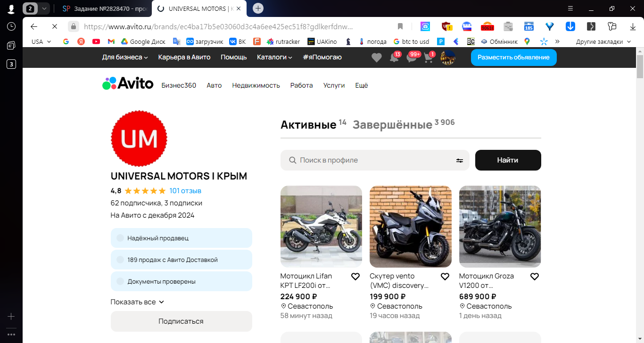
Task: Switch to the Задание №2828470 browser tab
Action: pyautogui.click(x=105, y=8)
